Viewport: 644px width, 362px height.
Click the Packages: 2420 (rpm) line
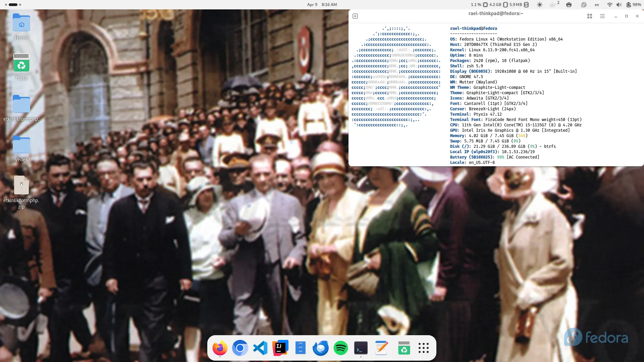(x=490, y=61)
